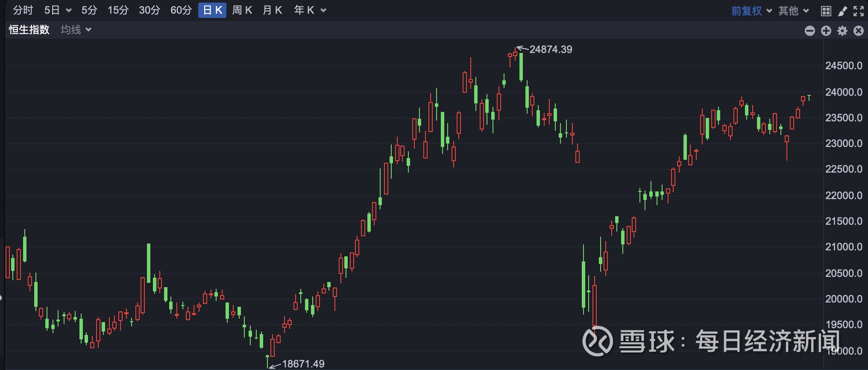The width and height of the screenshot is (868, 370).
Task: Expand the 前复权 adjustment dropdown
Action: click(x=751, y=11)
